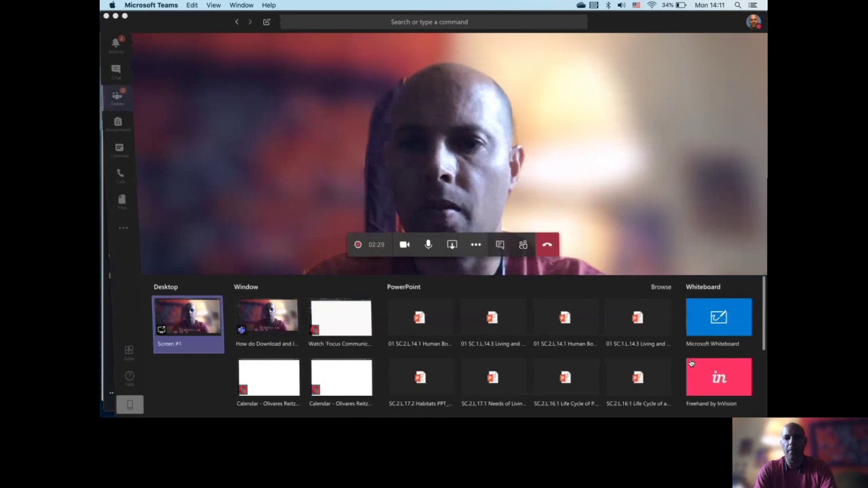Open Calls from the sidebar
This screenshot has height=488, width=868.
[121, 176]
